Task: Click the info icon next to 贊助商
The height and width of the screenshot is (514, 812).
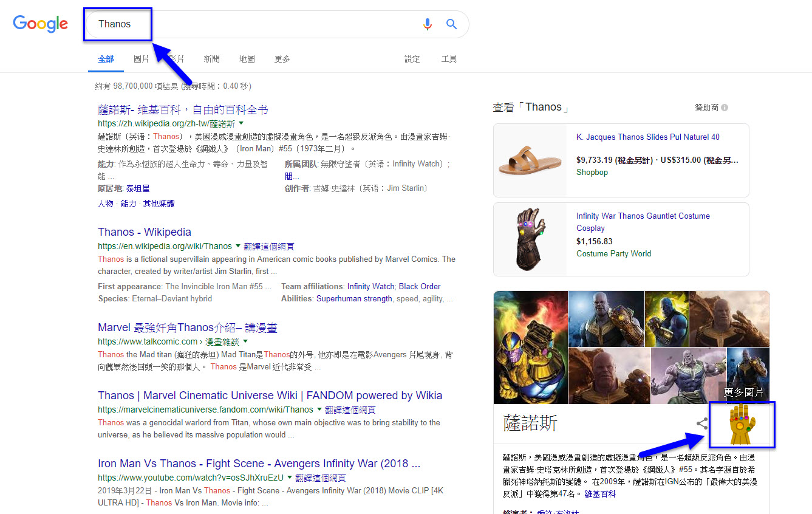Action: tap(725, 108)
